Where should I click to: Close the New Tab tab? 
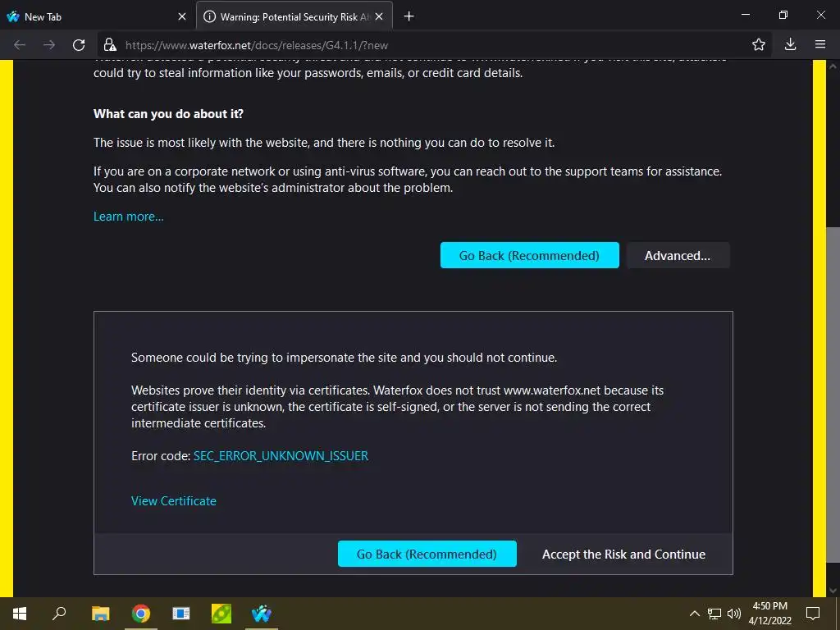pyautogui.click(x=182, y=16)
